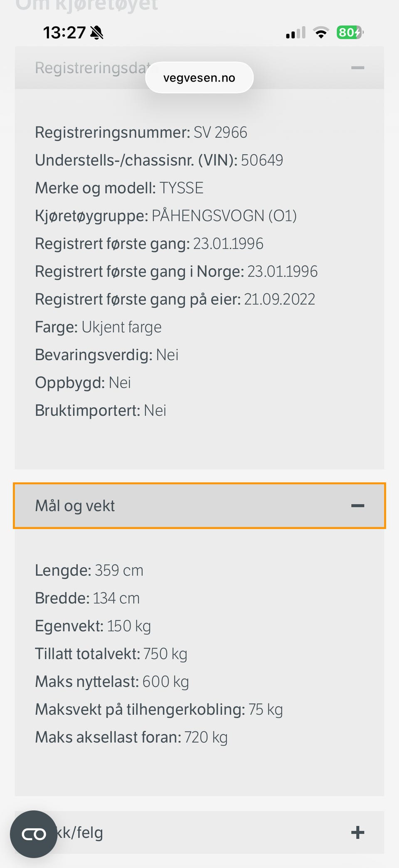The image size is (399, 868).
Task: Tap the 13:27 clock in status bar
Action: (x=64, y=32)
